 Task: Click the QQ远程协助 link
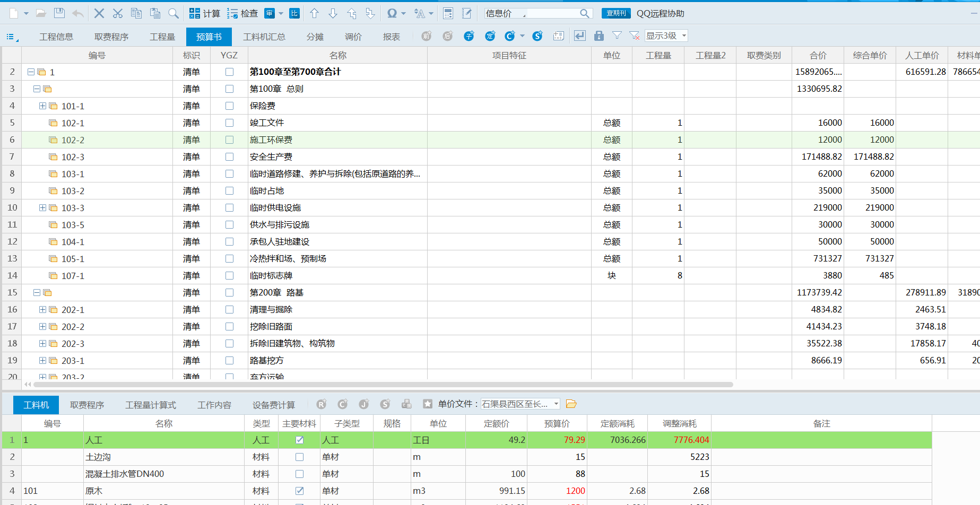[x=661, y=13]
